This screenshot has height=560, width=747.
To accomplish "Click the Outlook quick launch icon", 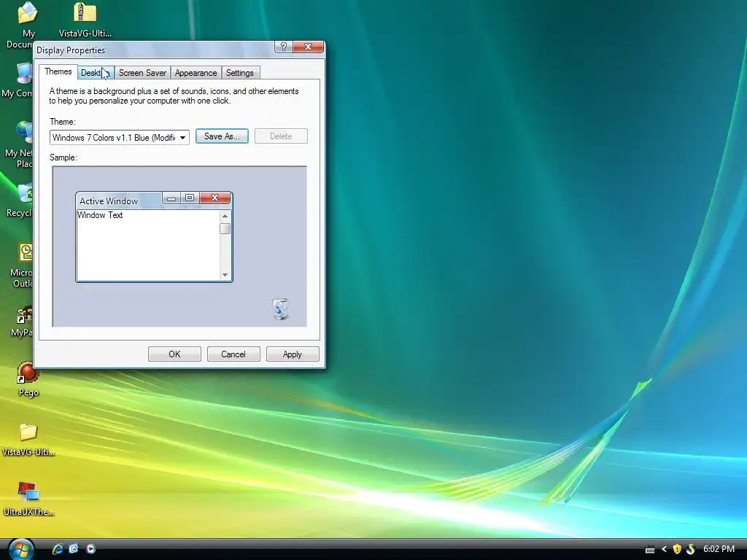I will coord(74,549).
